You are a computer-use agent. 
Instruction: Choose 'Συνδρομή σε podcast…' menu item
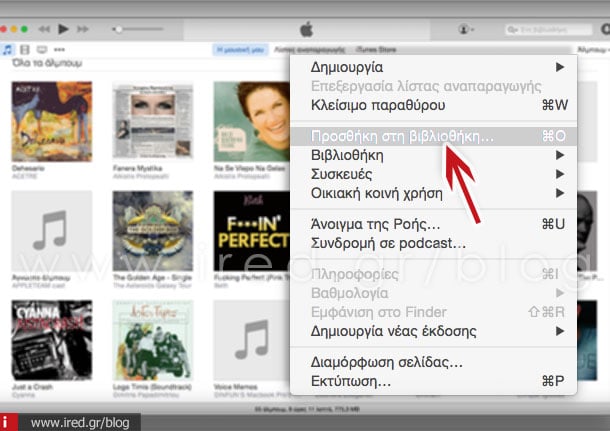433,243
